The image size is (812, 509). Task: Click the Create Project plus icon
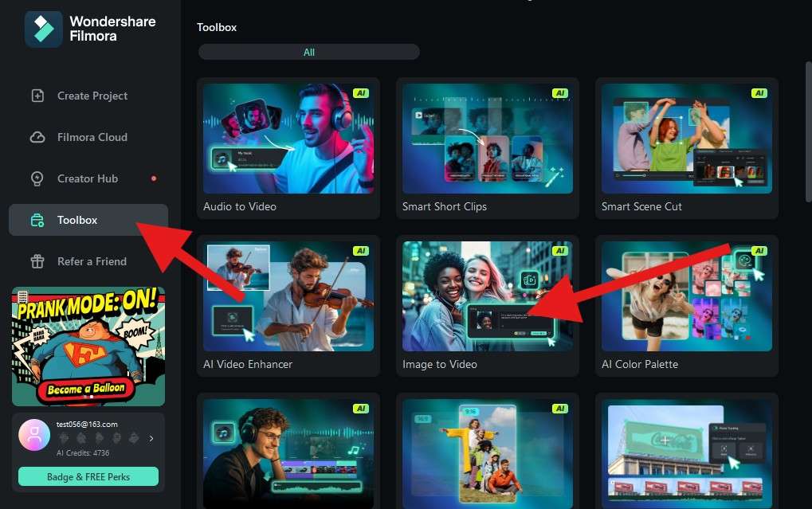(x=37, y=96)
